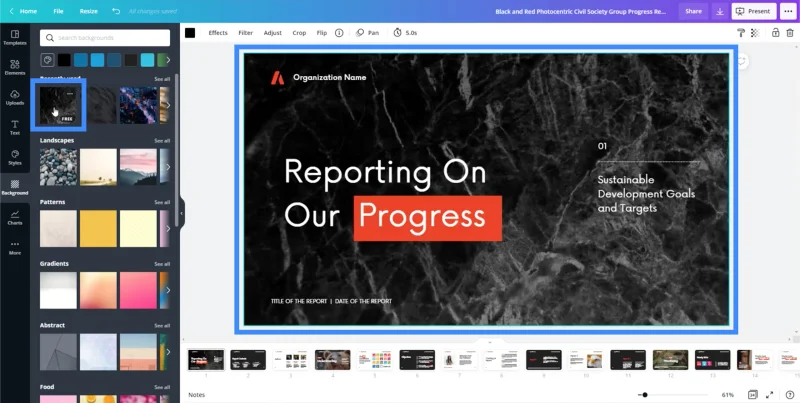See all Abstract backgrounds
The image size is (800, 403).
pos(162,326)
